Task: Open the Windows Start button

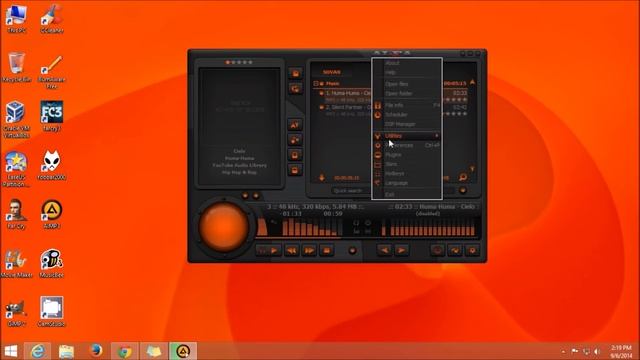Action: click(x=11, y=351)
